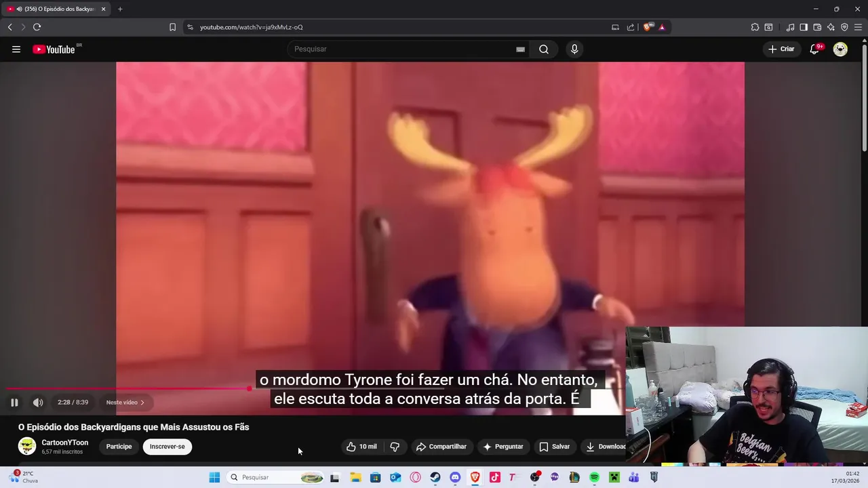The width and height of the screenshot is (868, 488).
Task: Click the Salvar save button
Action: tap(554, 447)
